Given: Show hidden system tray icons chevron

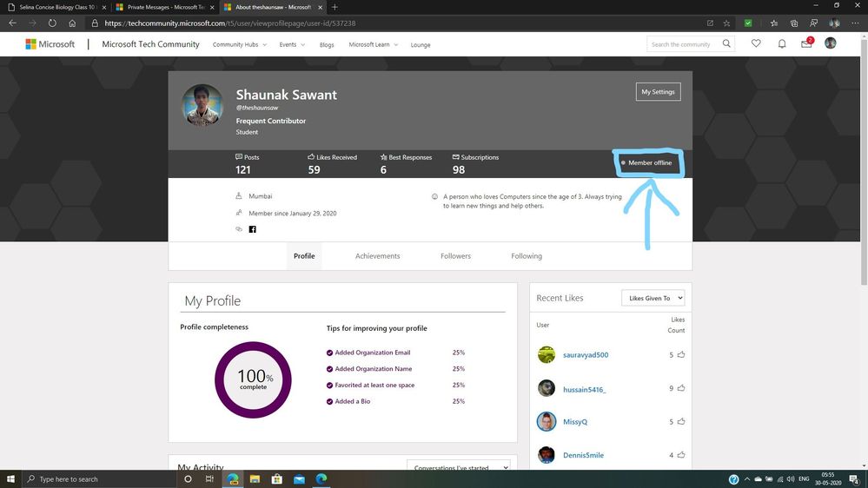Looking at the screenshot, I should click(746, 479).
